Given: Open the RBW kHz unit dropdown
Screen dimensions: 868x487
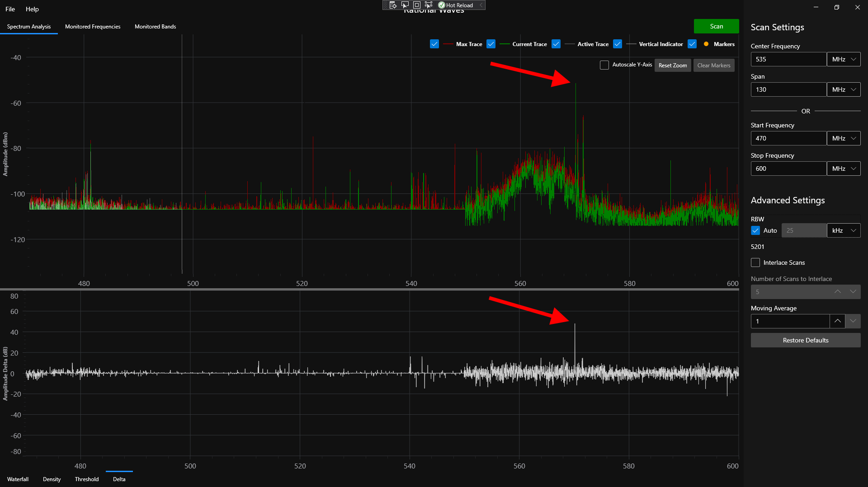Looking at the screenshot, I should 844,230.
